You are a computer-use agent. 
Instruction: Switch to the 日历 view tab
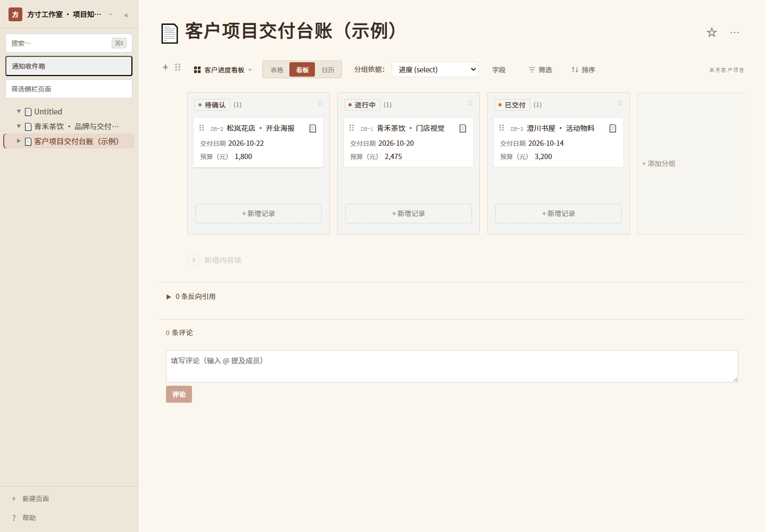328,70
